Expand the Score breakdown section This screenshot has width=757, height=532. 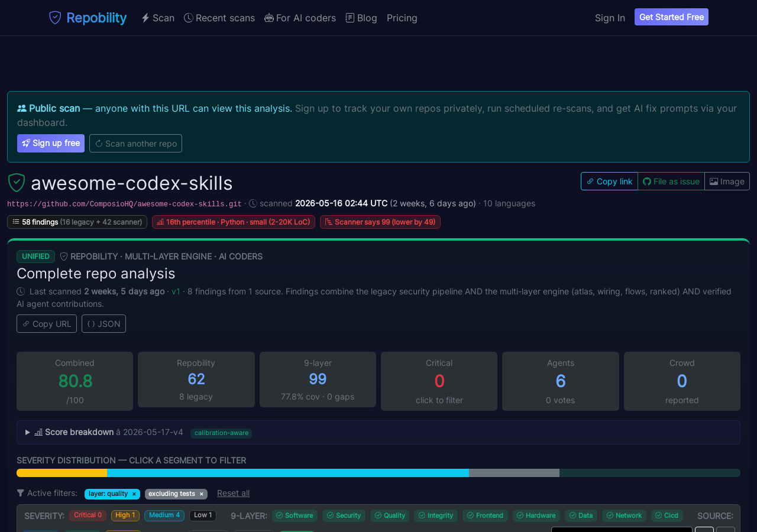pos(378,432)
